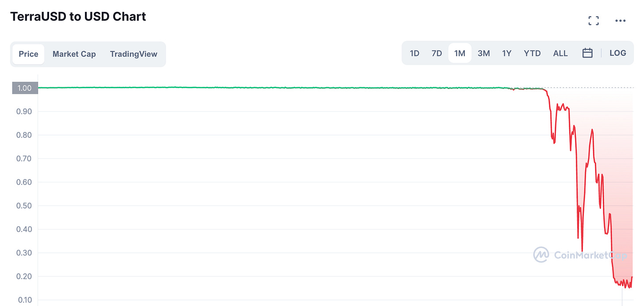Select the ALL time range
Screen dimensions: 644x306
pyautogui.click(x=560, y=53)
